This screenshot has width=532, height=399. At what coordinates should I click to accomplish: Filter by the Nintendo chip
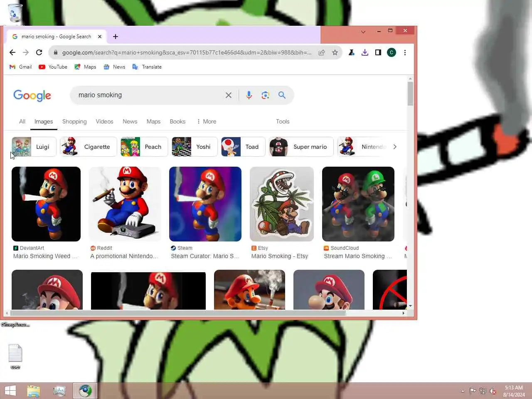point(362,147)
